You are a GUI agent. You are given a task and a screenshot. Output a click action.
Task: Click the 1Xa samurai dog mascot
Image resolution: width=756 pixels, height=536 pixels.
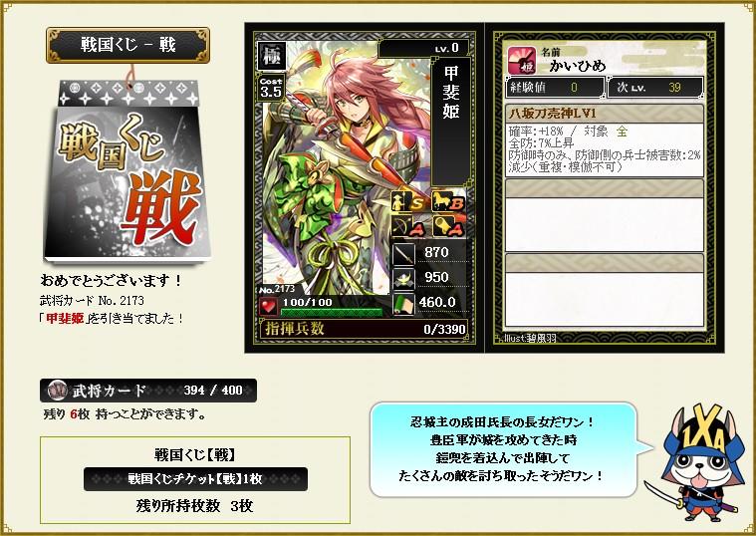(696, 464)
